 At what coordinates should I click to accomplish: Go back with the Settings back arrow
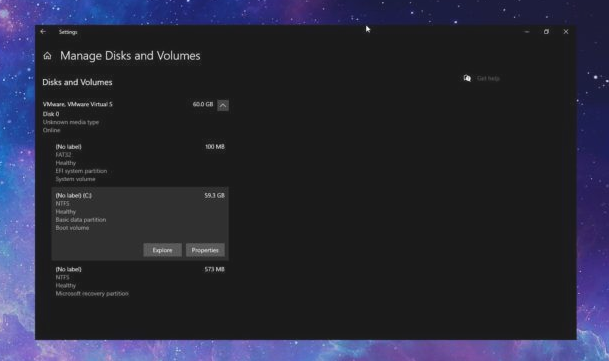[x=43, y=32]
